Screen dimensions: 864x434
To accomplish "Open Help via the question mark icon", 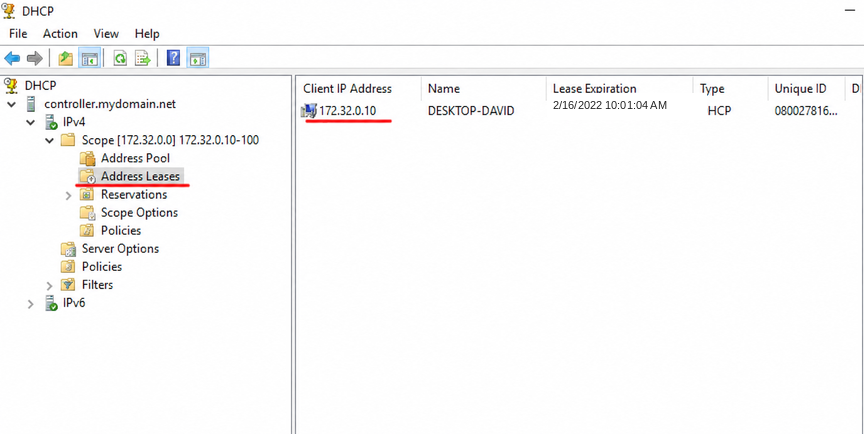I will tap(174, 58).
